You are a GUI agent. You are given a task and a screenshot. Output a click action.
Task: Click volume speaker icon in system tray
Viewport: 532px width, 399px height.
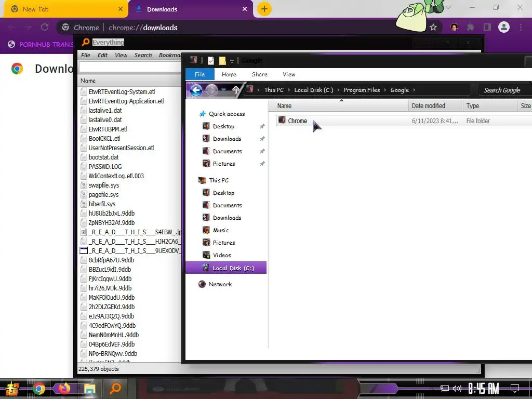[x=457, y=389]
